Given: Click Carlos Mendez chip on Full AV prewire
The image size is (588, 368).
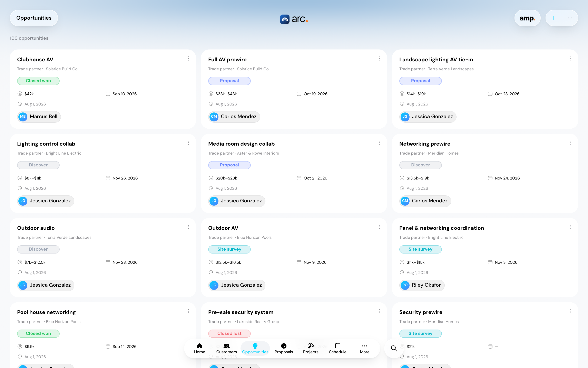Looking at the screenshot, I should 234,117.
